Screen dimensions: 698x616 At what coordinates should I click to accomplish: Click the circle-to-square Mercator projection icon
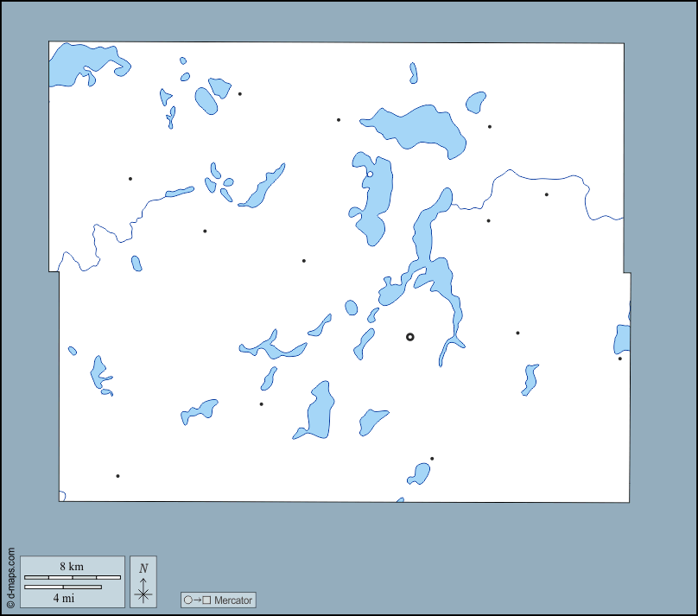click(197, 600)
